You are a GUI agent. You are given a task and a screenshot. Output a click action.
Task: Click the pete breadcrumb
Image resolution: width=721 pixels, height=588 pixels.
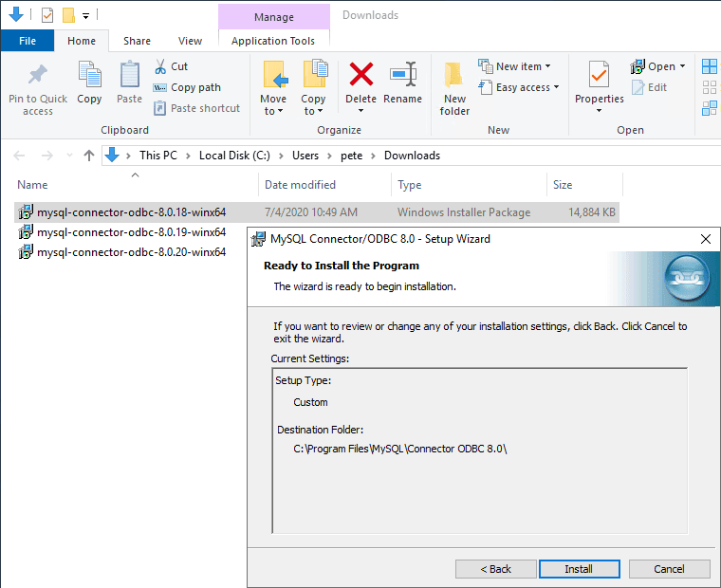tap(351, 156)
